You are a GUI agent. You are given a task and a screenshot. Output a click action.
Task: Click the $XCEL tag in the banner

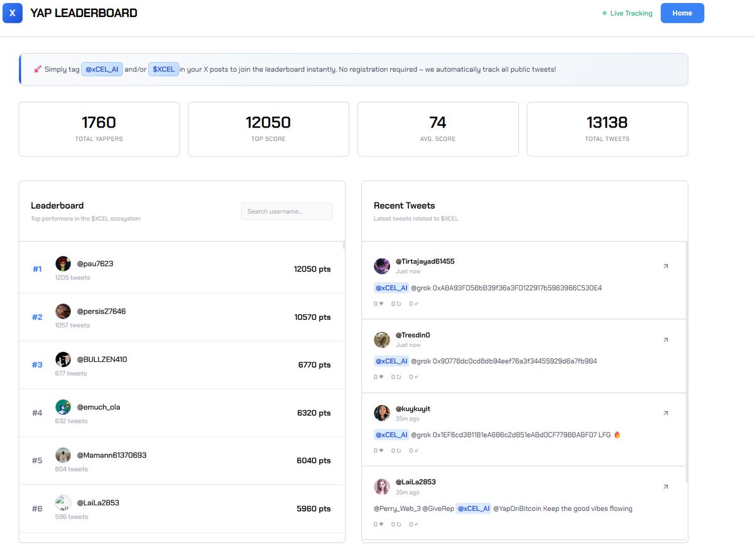pos(163,69)
